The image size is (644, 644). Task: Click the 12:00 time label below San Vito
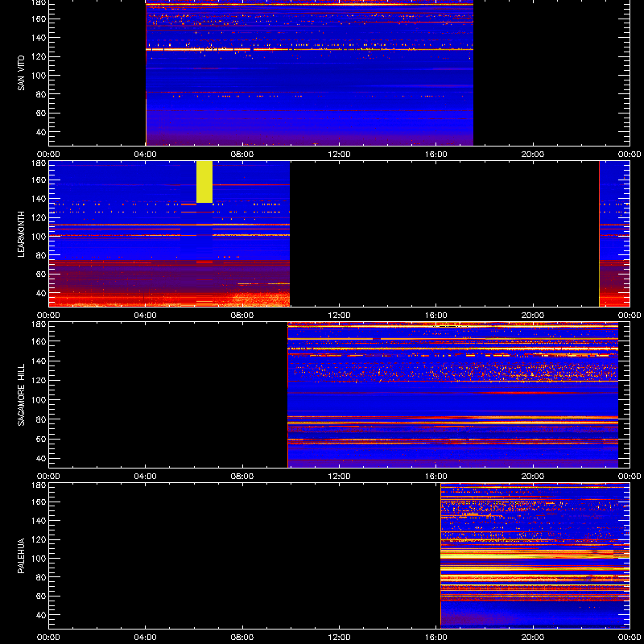point(339,155)
